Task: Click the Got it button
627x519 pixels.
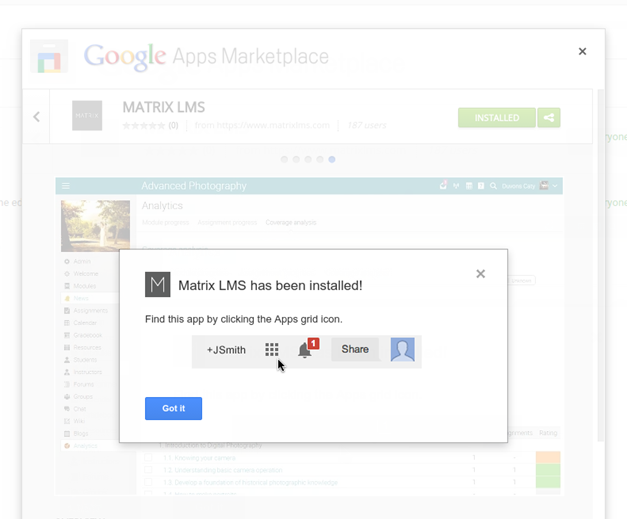Action: tap(173, 408)
